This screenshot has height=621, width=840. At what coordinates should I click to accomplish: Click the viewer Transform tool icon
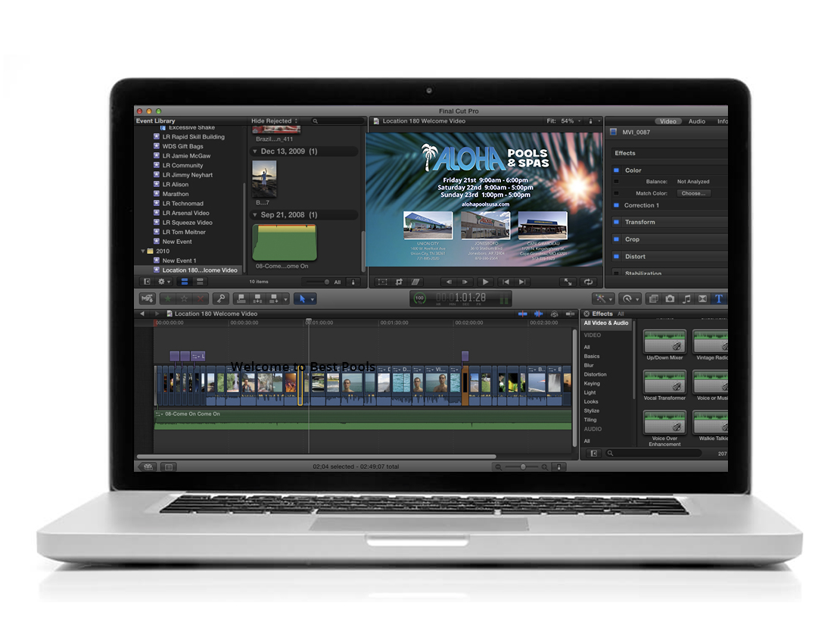click(x=382, y=282)
